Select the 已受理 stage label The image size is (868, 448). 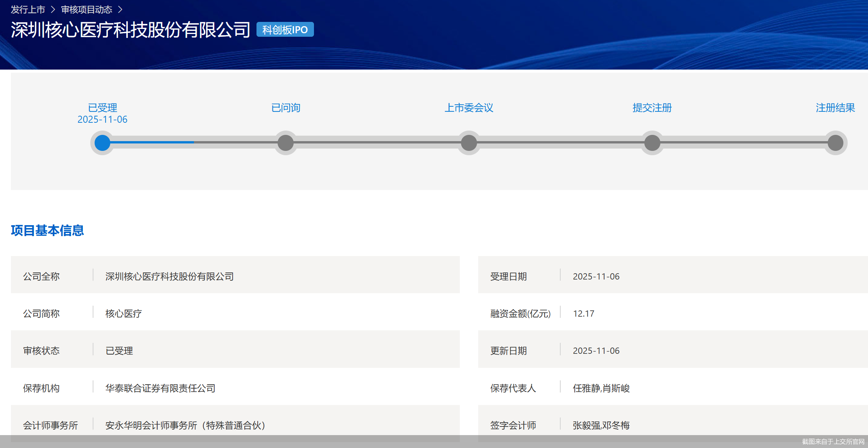[102, 108]
